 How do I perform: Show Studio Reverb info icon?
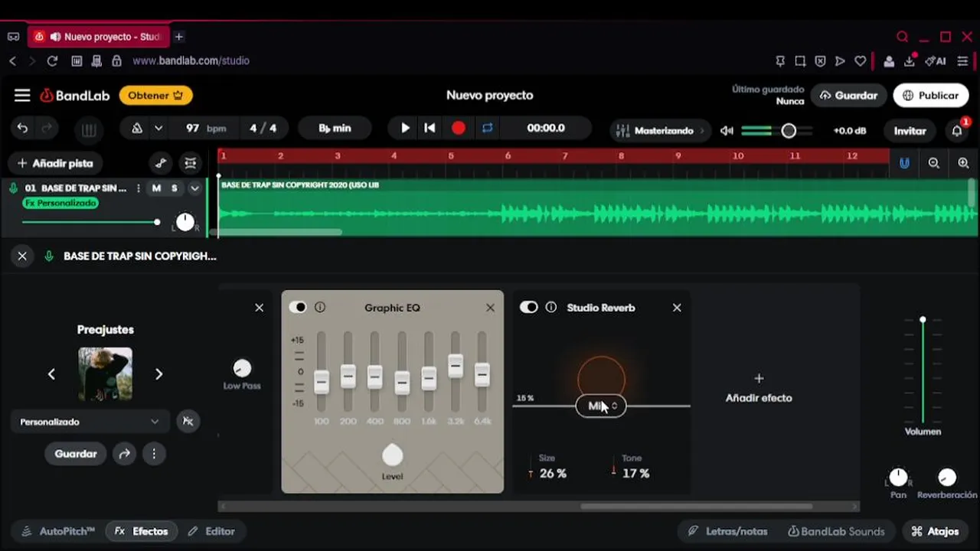[x=551, y=308]
